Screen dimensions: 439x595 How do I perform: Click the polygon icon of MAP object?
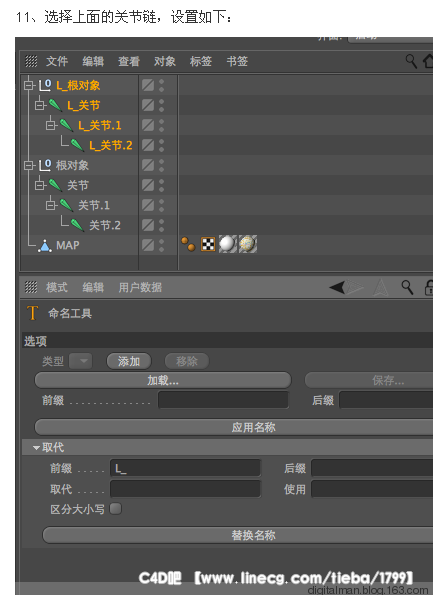point(45,246)
